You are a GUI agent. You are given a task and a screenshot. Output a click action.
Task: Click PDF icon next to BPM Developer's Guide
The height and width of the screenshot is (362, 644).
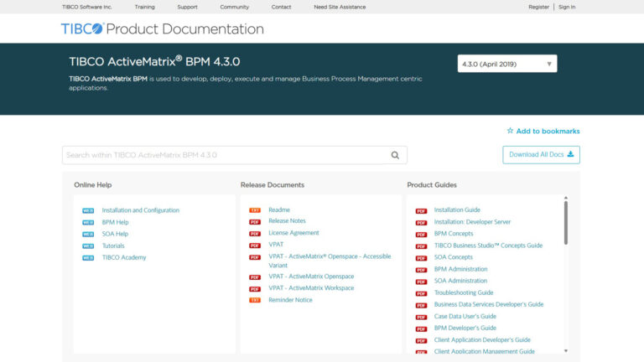(421, 329)
